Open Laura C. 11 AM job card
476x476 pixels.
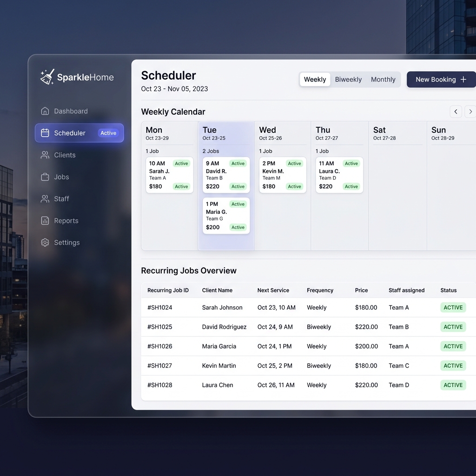click(x=339, y=175)
